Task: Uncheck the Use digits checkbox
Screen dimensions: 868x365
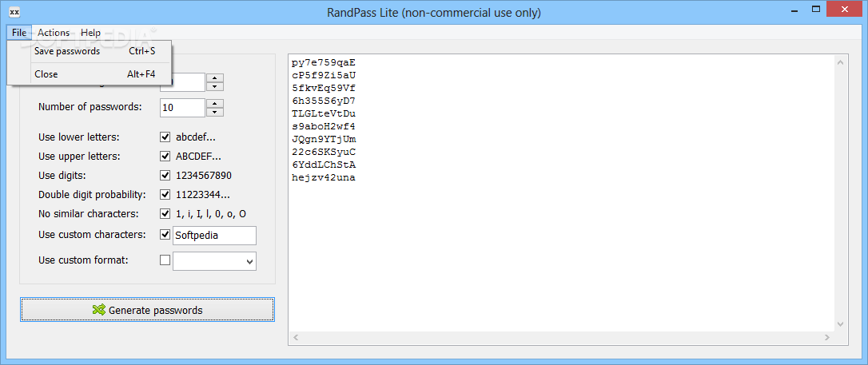Action: (x=165, y=175)
